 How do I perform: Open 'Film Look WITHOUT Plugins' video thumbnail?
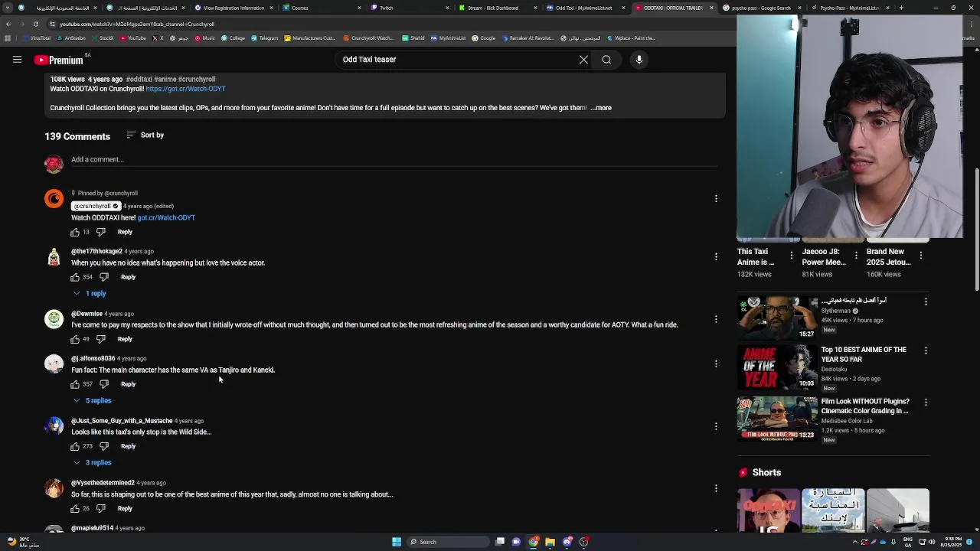click(x=777, y=419)
